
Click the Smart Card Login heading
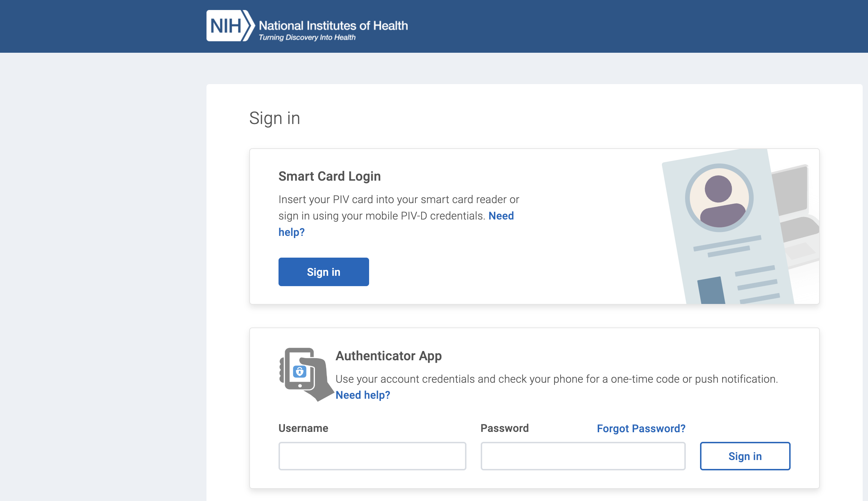click(x=329, y=176)
